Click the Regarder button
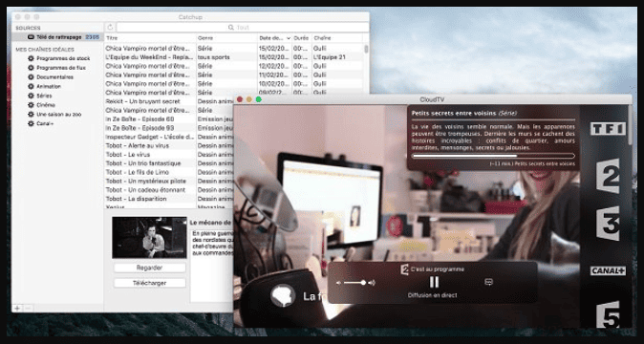644x344 pixels. (x=149, y=268)
